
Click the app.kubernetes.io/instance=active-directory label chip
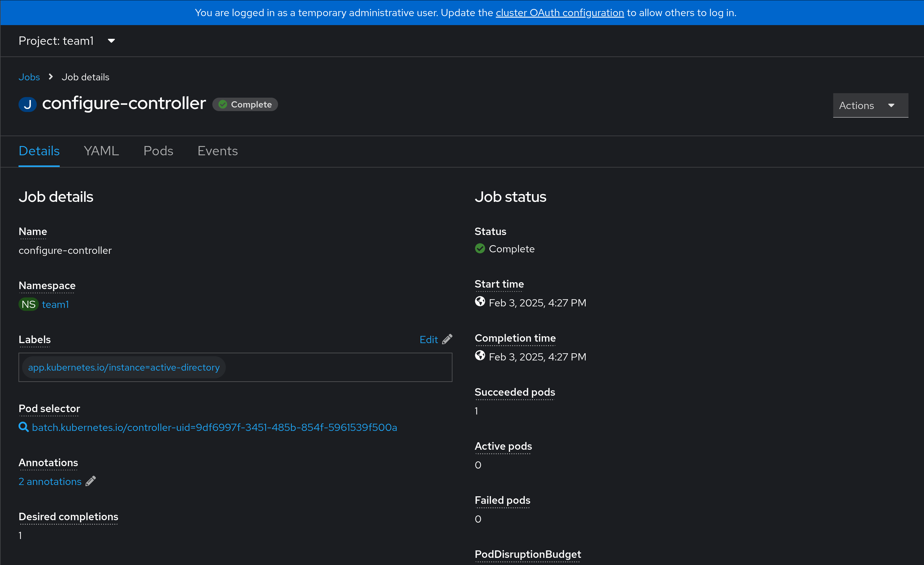pos(124,367)
